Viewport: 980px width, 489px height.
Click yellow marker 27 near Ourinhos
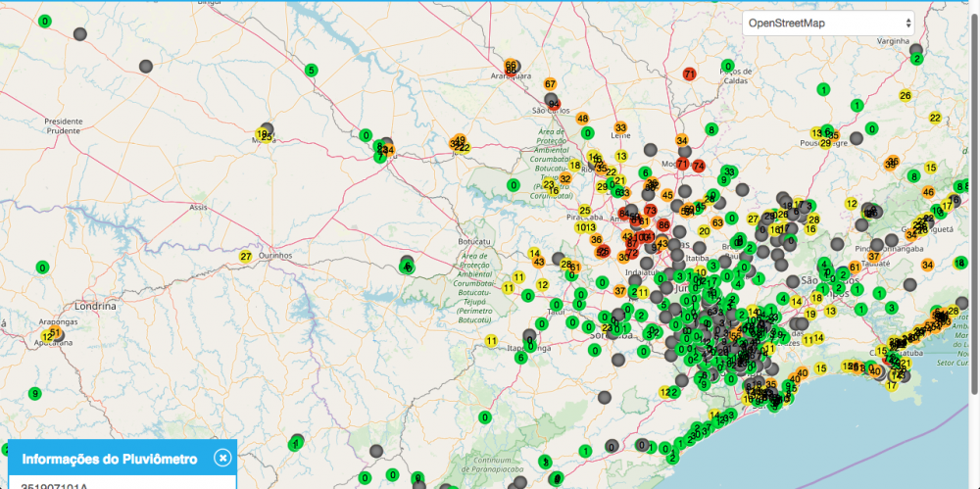(x=245, y=257)
